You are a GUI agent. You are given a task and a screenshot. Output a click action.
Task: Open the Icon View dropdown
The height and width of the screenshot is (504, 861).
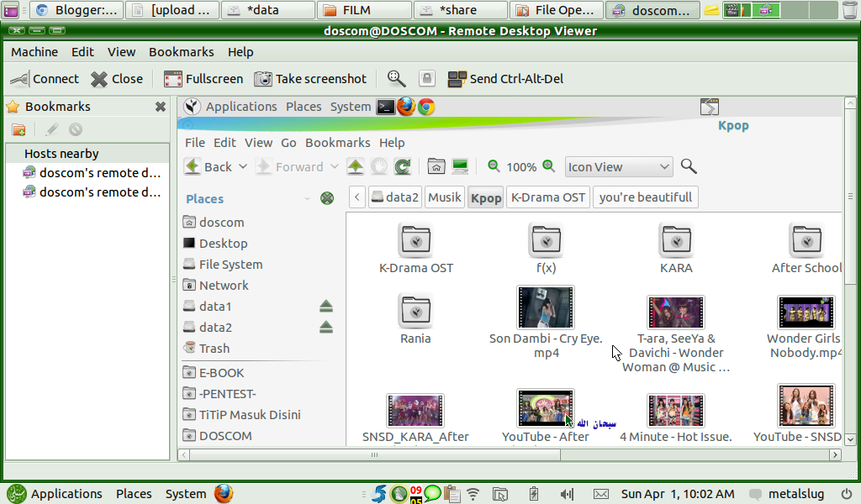click(618, 166)
